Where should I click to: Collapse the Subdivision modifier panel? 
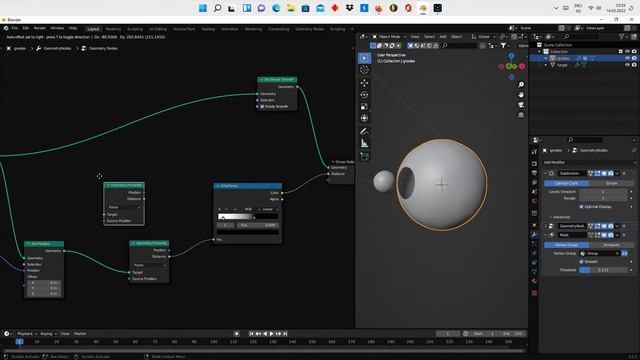[546, 173]
